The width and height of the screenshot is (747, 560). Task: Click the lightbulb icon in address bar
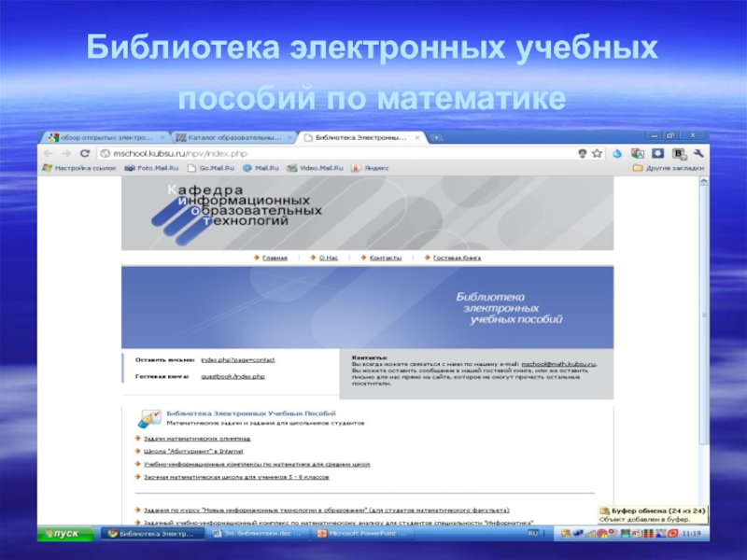click(x=582, y=153)
